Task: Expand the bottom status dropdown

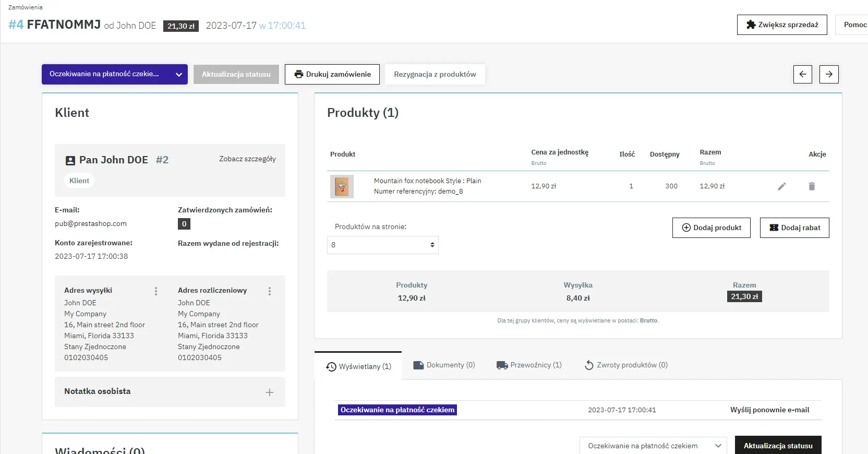Action: pos(653,446)
